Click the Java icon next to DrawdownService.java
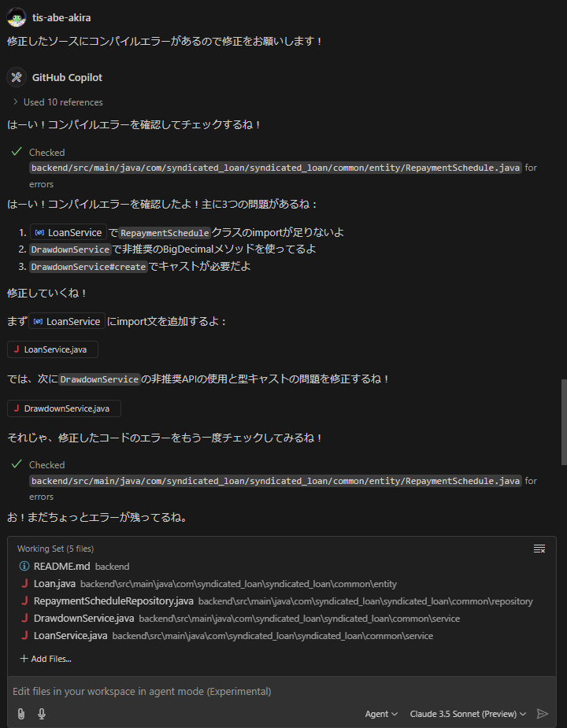 [17, 408]
